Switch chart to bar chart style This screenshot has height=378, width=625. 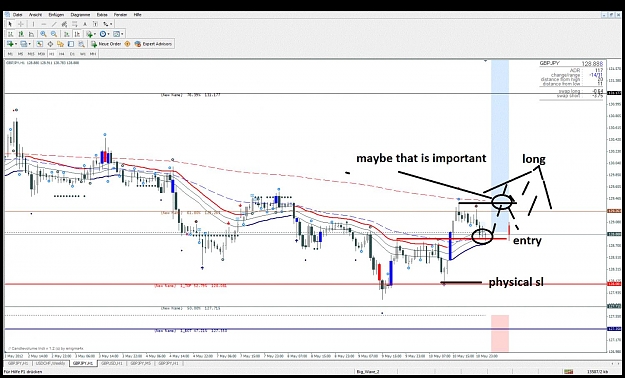point(10,34)
